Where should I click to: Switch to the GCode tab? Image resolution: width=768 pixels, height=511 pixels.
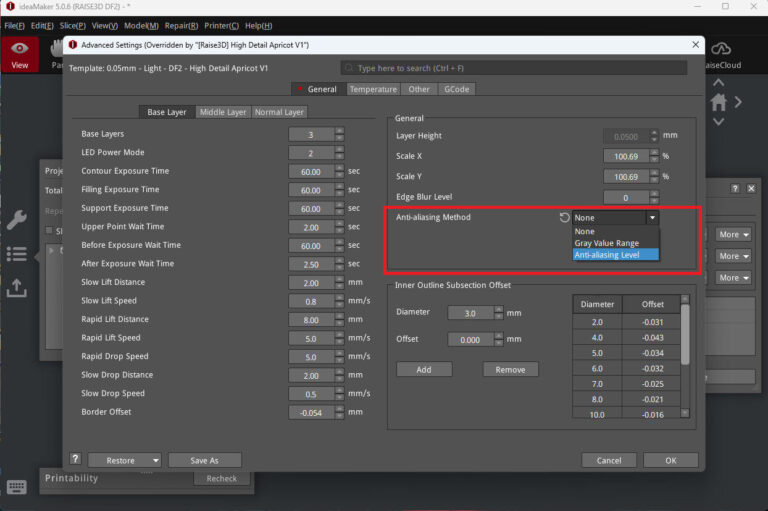[x=456, y=89]
